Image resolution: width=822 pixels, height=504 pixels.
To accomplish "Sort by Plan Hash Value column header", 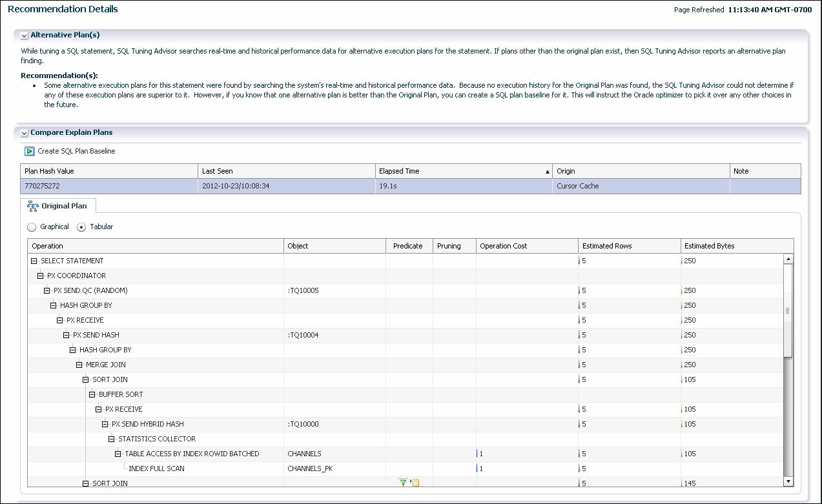I will point(49,171).
